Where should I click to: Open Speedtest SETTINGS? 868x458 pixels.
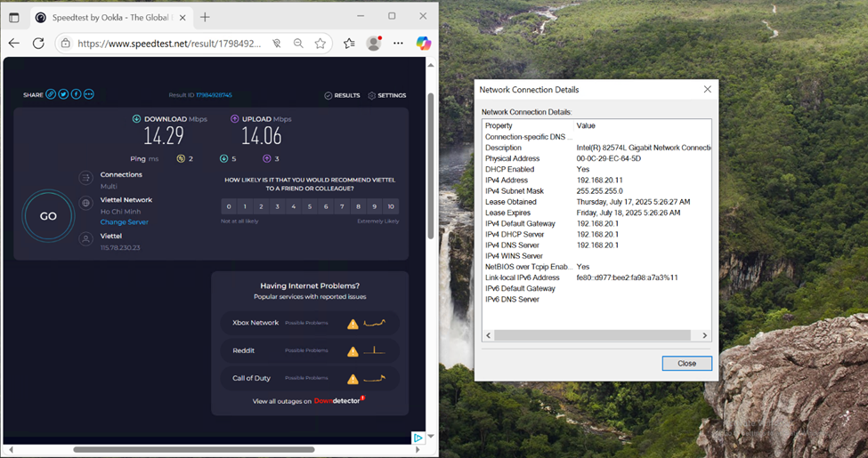(x=387, y=95)
